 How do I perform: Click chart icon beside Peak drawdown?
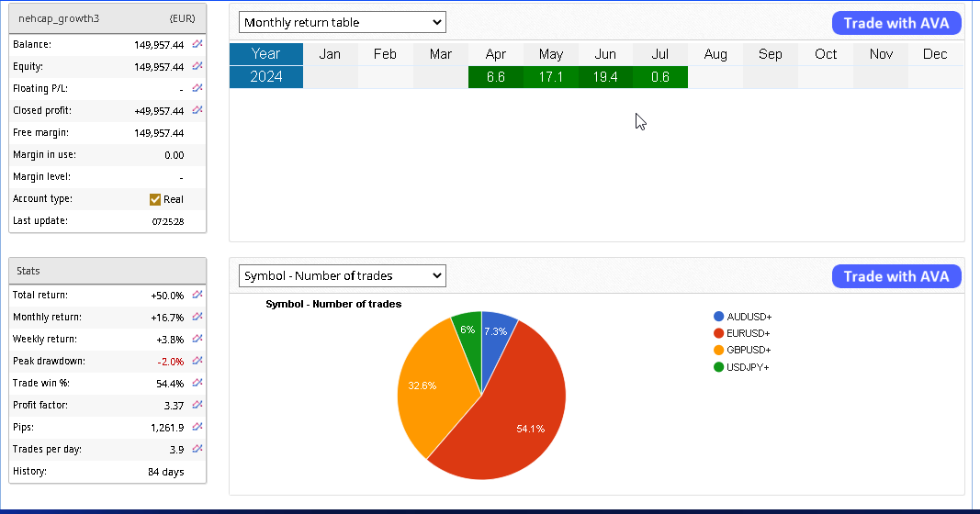pyautogui.click(x=197, y=361)
